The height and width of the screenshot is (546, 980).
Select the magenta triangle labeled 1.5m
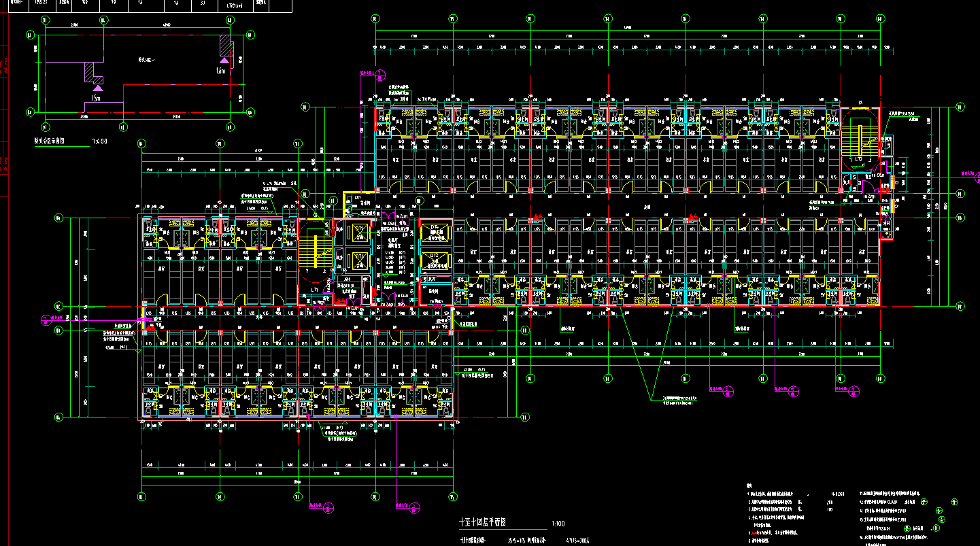(98, 88)
